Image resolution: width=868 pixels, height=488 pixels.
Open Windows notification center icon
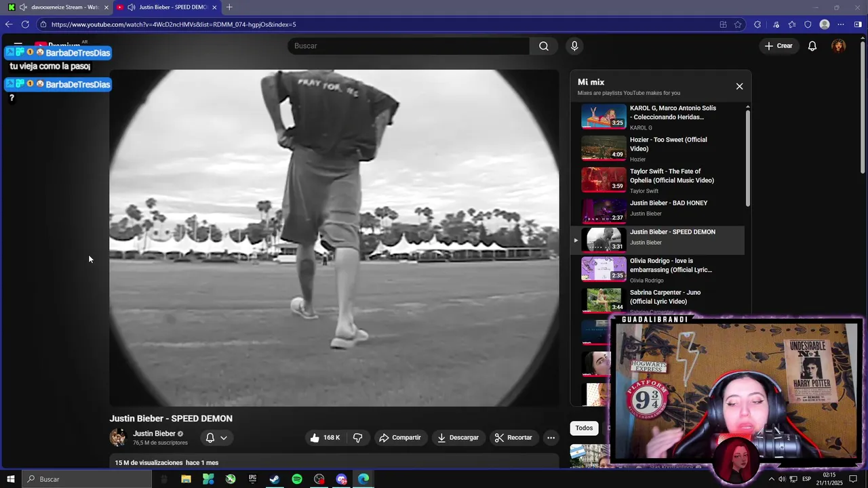pos(853,479)
